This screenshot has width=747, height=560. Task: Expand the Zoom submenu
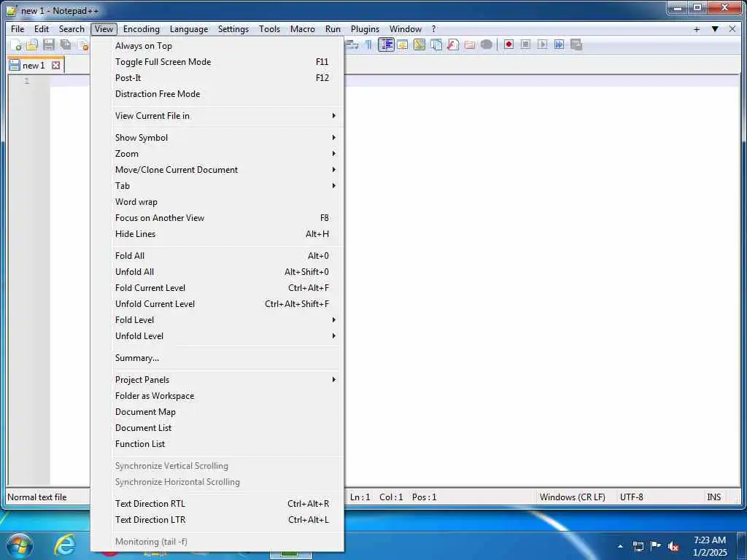pos(217,154)
